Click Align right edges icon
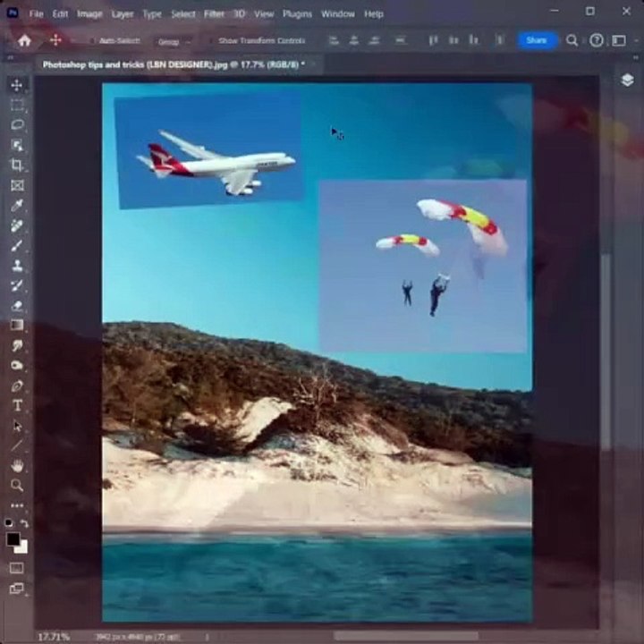 coord(374,40)
